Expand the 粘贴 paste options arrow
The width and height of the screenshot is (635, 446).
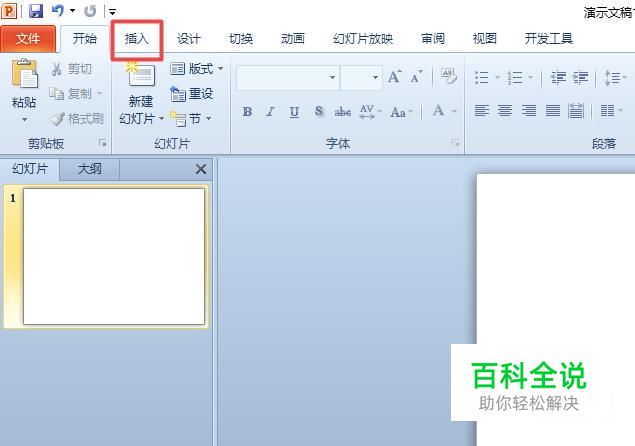[24, 120]
